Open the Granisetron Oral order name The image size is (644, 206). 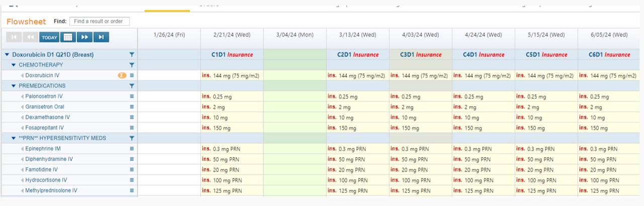(45, 107)
